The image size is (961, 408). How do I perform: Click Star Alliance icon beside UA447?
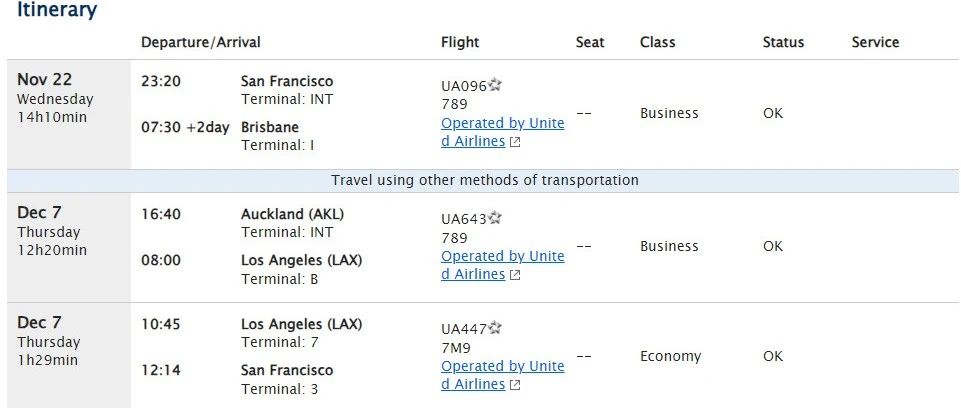(495, 328)
